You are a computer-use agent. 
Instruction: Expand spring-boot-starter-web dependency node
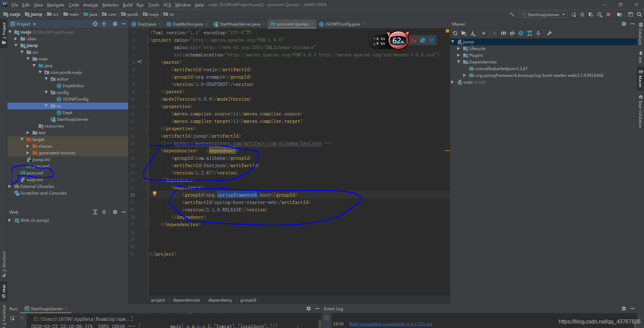point(465,75)
